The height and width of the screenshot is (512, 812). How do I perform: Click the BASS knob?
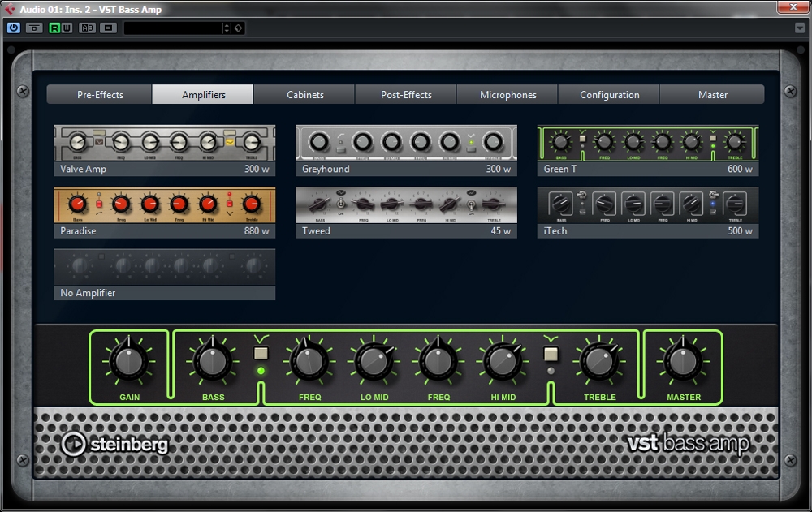[212, 361]
